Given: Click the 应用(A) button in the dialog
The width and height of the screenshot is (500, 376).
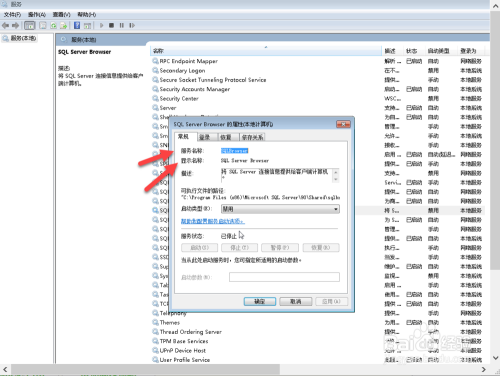Looking at the screenshot, I should [331, 301].
